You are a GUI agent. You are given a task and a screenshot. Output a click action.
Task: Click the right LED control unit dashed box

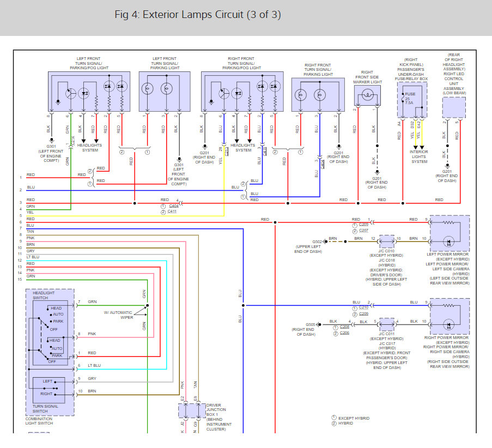(x=454, y=107)
